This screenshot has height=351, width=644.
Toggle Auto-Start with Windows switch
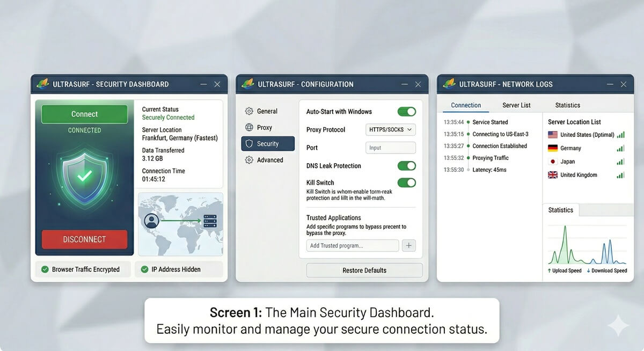tap(406, 112)
